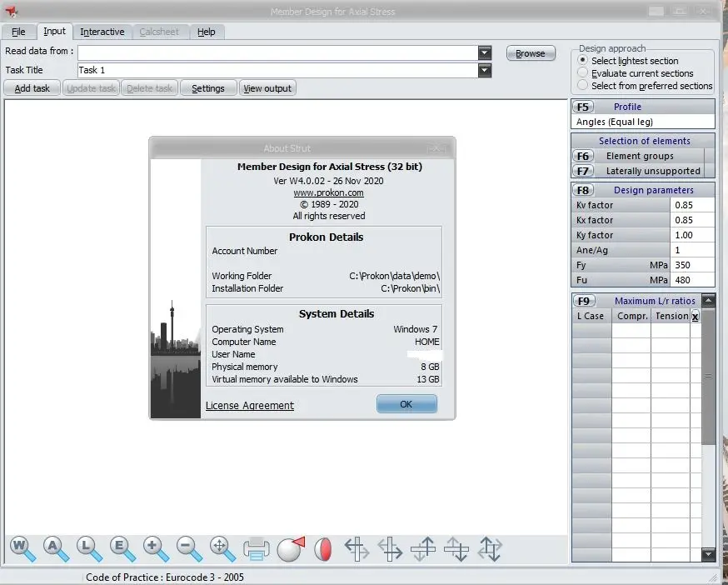This screenshot has height=585, width=728.
Task: Edit the Ane/Ag value field
Action: (692, 250)
